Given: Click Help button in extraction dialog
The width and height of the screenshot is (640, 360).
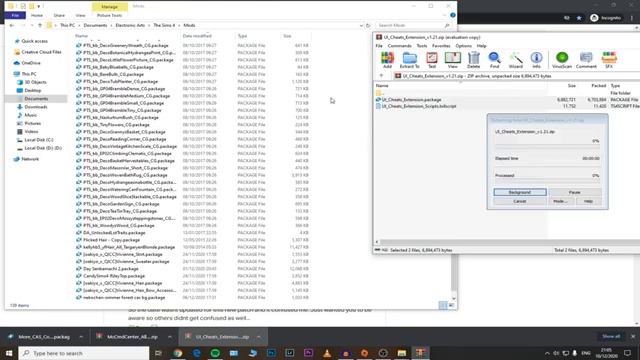Looking at the screenshot, I should click(x=588, y=201).
